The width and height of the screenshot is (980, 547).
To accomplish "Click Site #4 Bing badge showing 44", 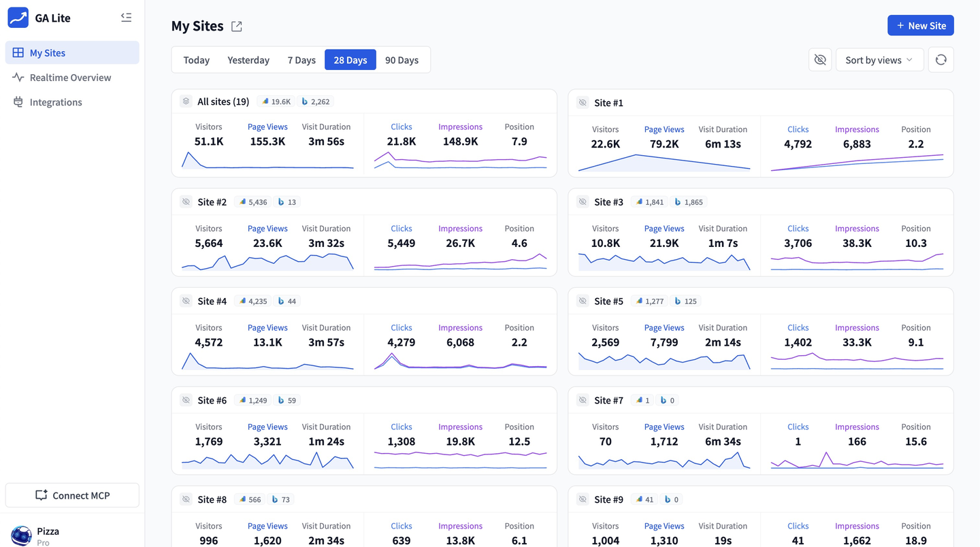I will [x=287, y=301].
